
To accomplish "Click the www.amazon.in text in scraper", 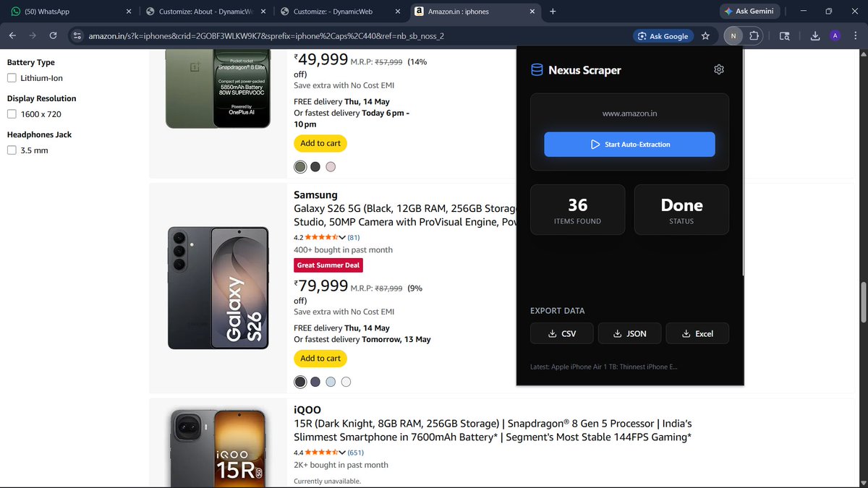I will 629,114.
